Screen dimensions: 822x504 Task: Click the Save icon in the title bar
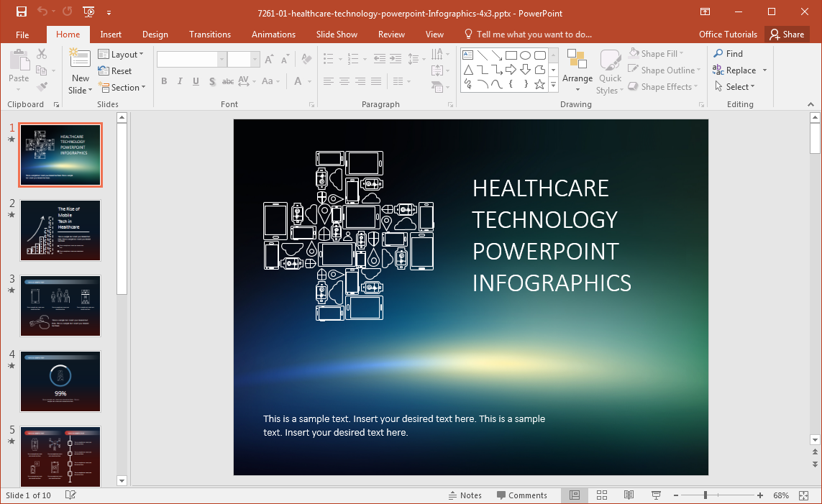coord(21,12)
